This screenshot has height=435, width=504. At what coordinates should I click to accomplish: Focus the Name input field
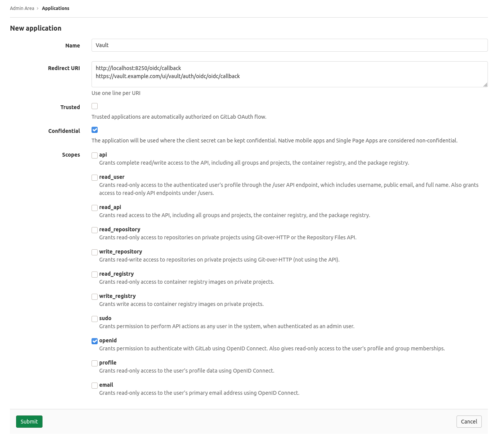[289, 45]
